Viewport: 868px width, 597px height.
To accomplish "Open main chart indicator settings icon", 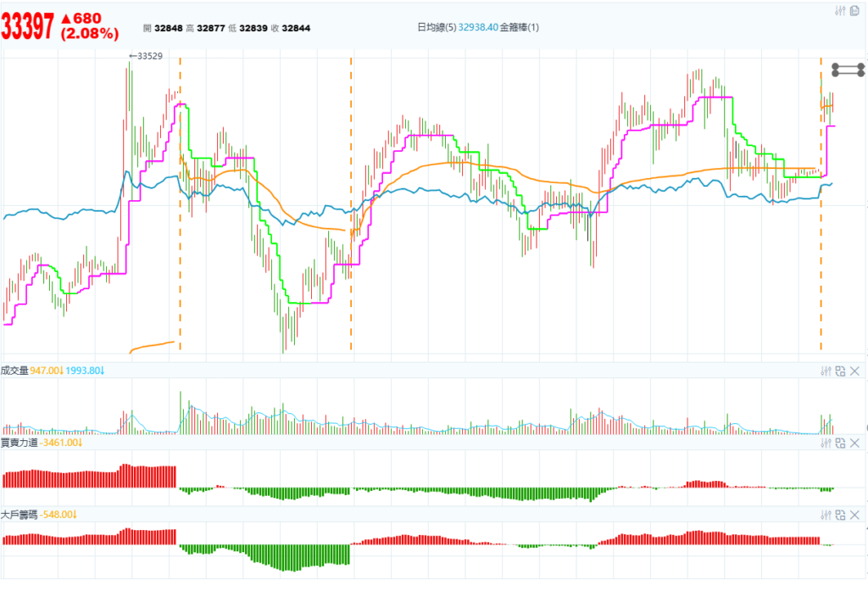I will [x=840, y=11].
